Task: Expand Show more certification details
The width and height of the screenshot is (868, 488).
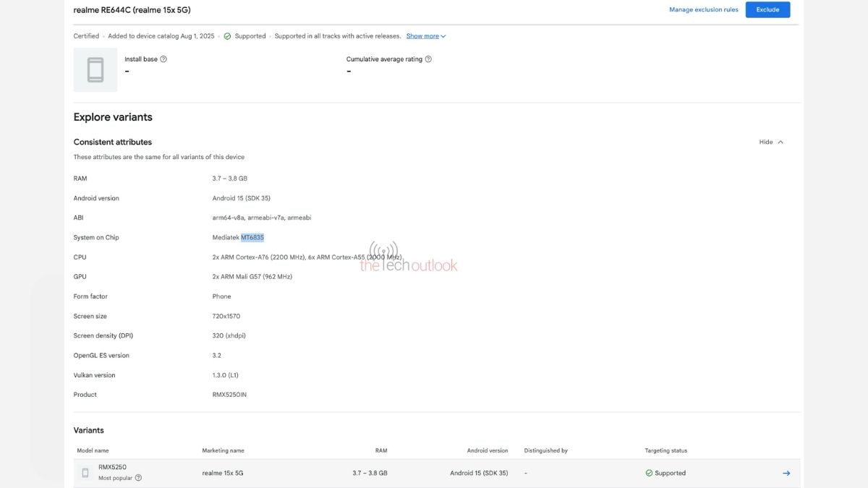Action: pyautogui.click(x=422, y=35)
